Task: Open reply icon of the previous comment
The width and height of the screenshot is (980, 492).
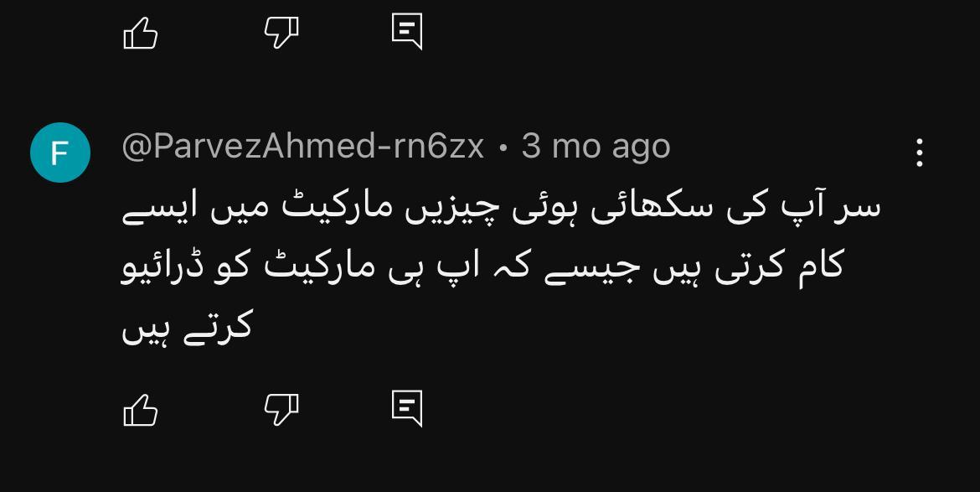Action: point(407,31)
